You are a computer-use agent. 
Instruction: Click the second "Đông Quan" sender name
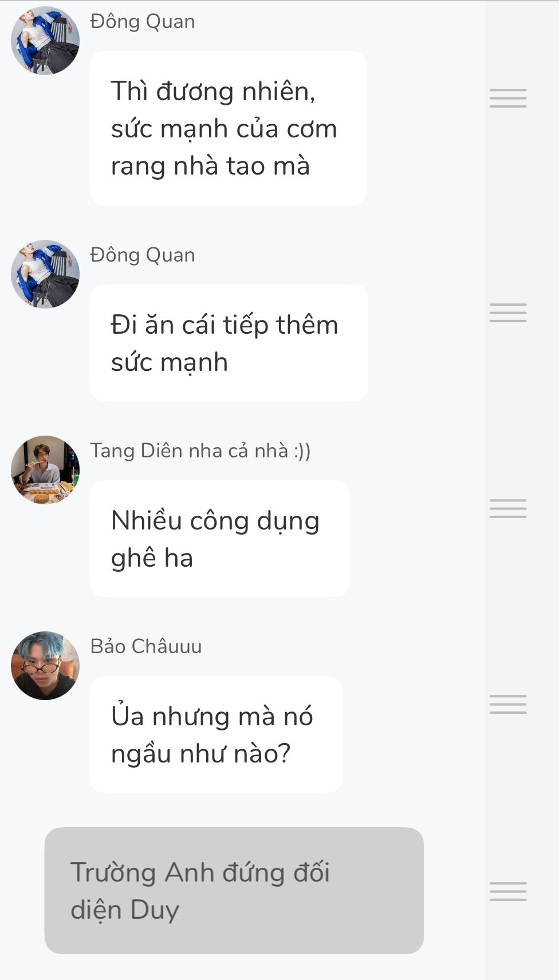coord(143,255)
